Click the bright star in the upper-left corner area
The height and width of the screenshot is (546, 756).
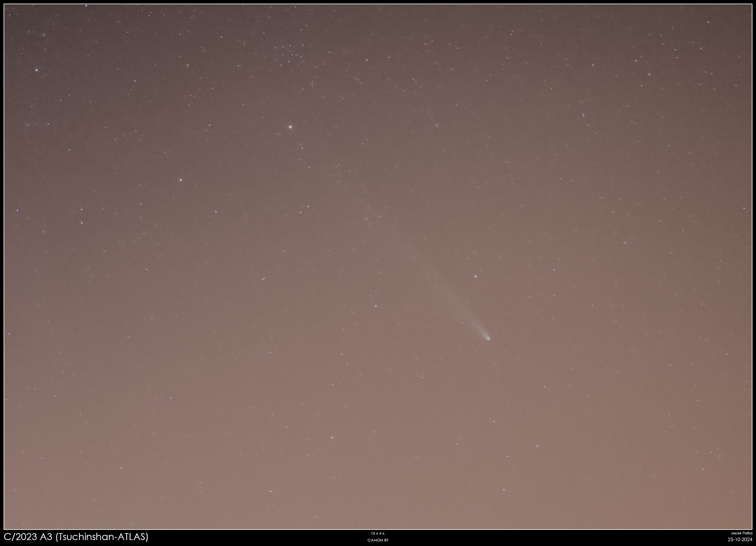(36, 70)
